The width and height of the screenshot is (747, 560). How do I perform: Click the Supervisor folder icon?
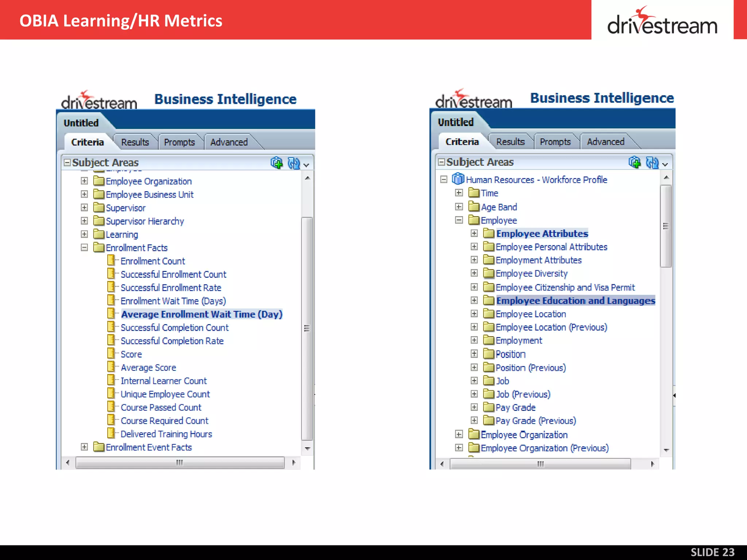click(x=99, y=207)
